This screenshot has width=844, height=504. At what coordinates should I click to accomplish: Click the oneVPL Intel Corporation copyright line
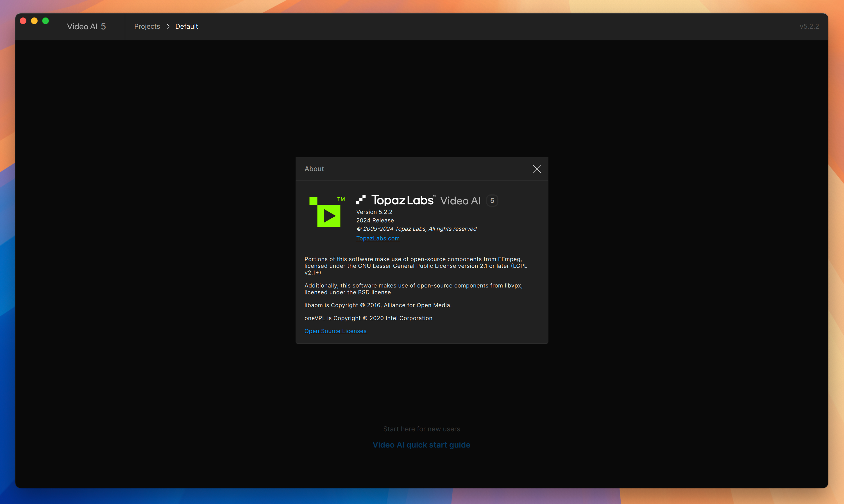click(x=368, y=318)
